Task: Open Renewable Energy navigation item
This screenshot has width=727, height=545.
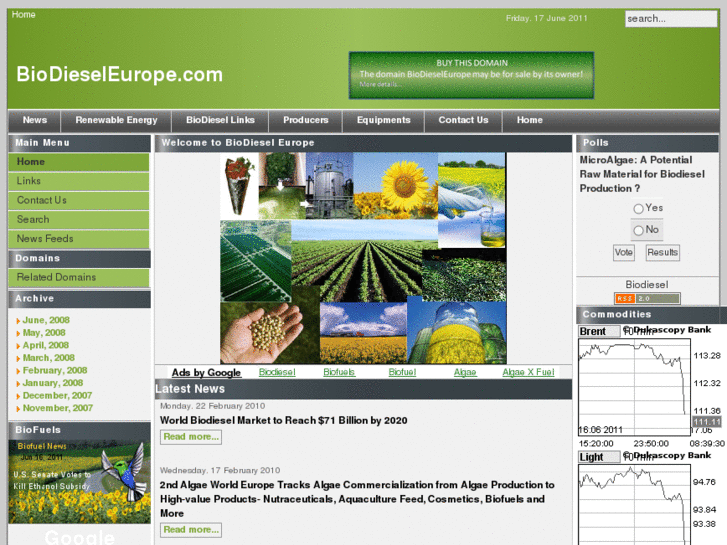Action: [x=116, y=120]
